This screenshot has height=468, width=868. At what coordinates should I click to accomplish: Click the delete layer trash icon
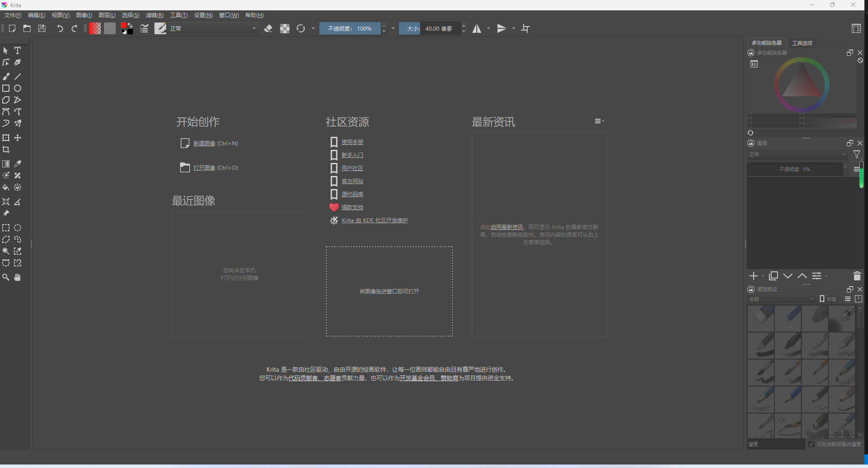coord(857,276)
